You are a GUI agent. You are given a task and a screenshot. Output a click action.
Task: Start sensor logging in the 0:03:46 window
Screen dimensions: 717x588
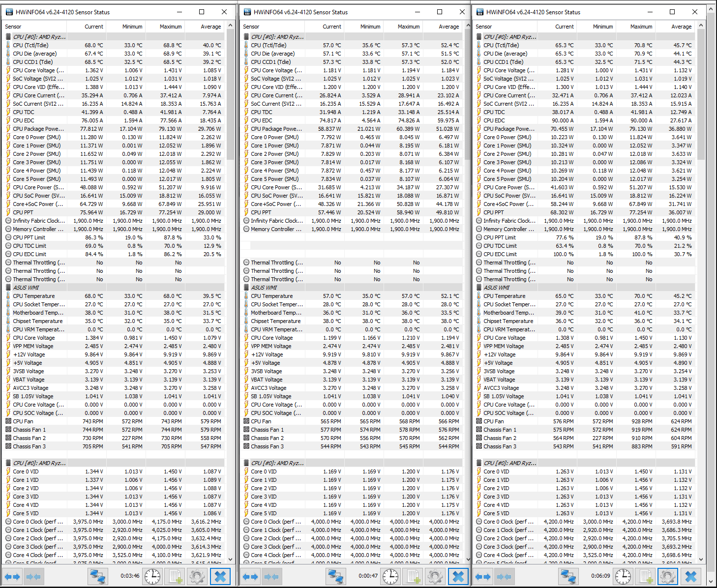point(175,576)
